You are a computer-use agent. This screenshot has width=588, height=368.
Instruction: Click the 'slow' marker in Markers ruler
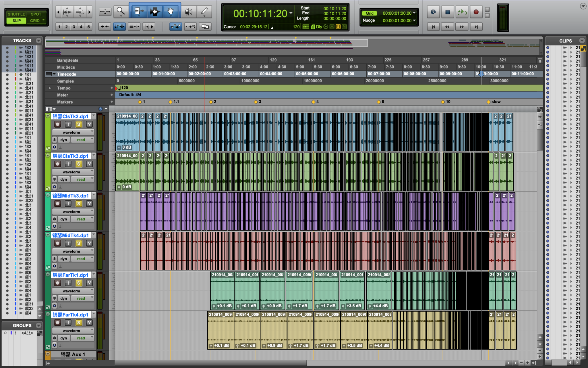pos(489,102)
